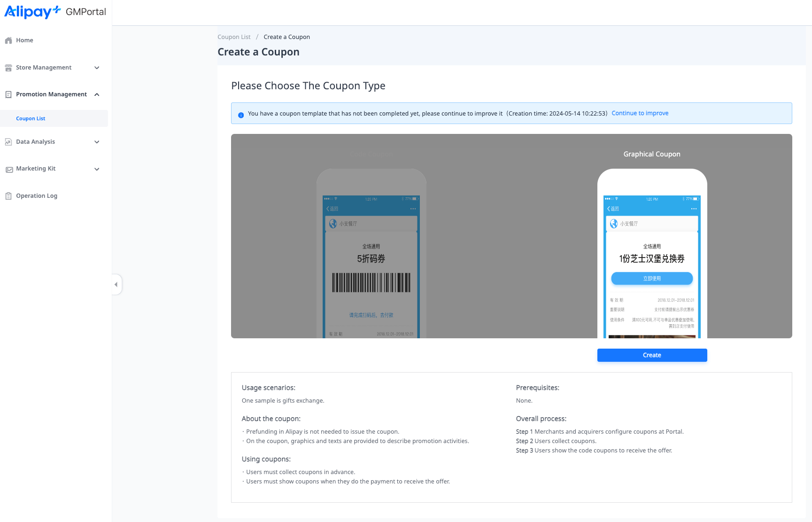Expand the Store Management chevron

(x=97, y=68)
